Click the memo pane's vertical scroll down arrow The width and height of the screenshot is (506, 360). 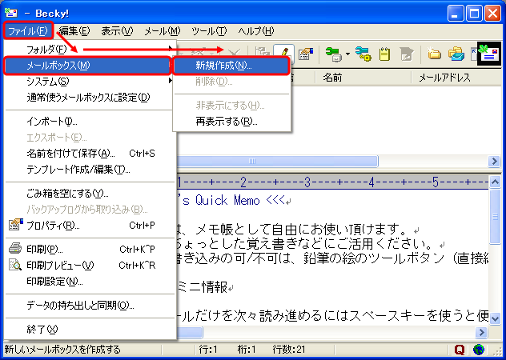coord(495,319)
